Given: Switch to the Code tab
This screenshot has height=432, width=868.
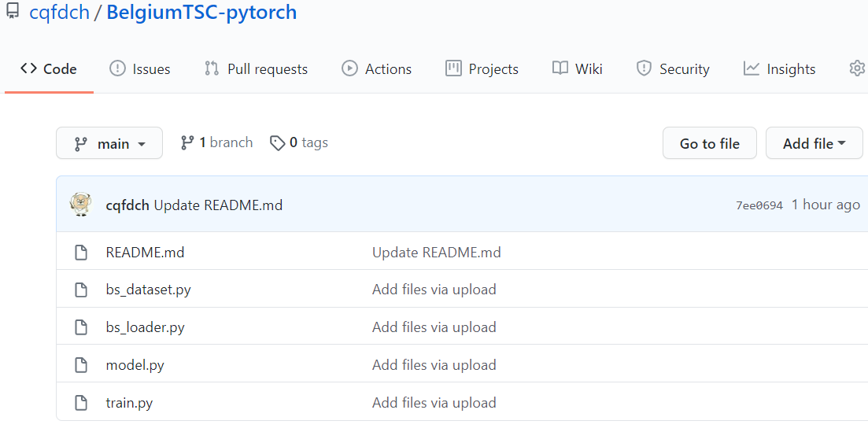Looking at the screenshot, I should click(49, 69).
